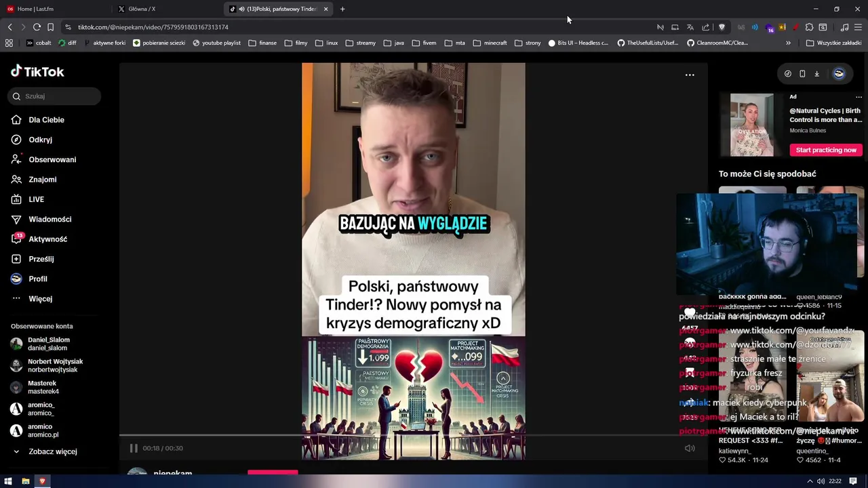Open the Natural Cycles ad thumbnail
This screenshot has width=868, height=488.
click(x=751, y=125)
